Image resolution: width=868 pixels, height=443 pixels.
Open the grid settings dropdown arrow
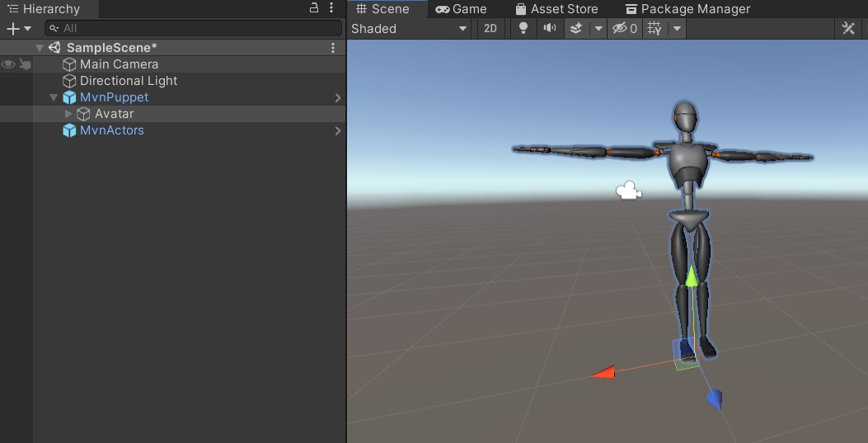(677, 29)
